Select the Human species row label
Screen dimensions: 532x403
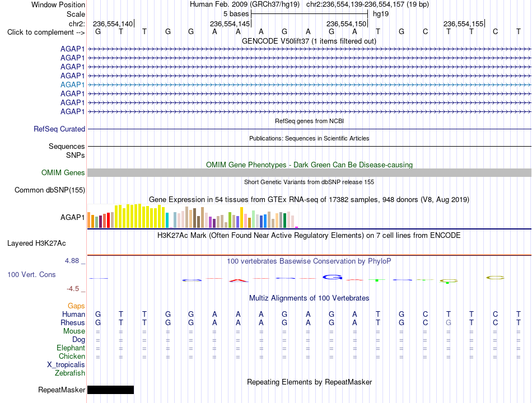point(73,314)
